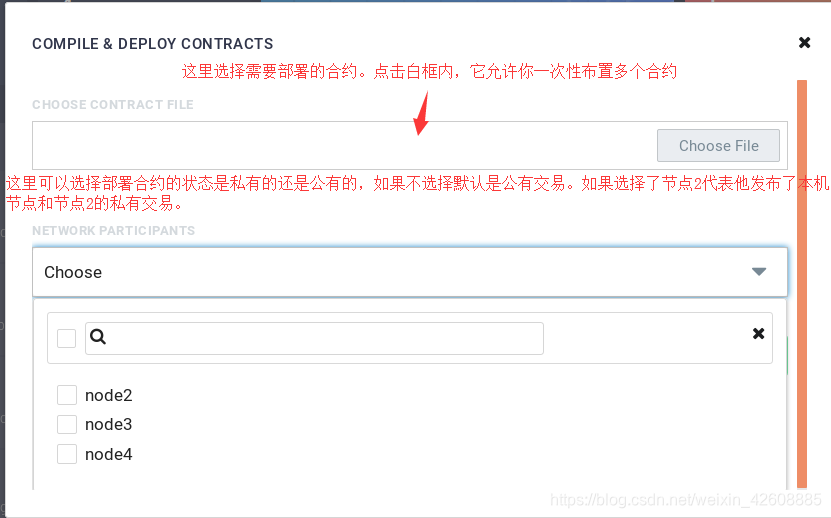The width and height of the screenshot is (831, 518).
Task: Click the orange vertical scrollbar
Action: [x=802, y=284]
